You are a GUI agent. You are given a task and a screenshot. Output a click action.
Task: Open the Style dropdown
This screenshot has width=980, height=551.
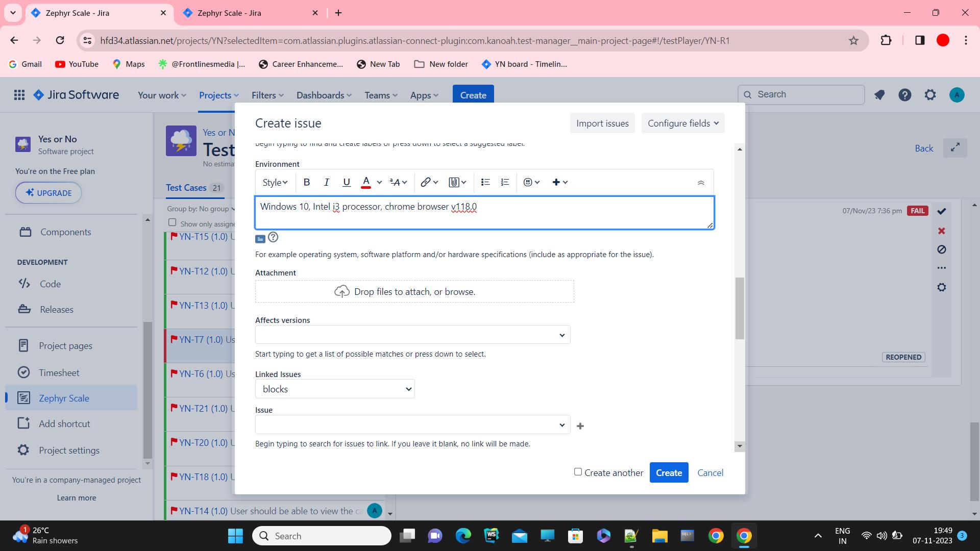[275, 182]
